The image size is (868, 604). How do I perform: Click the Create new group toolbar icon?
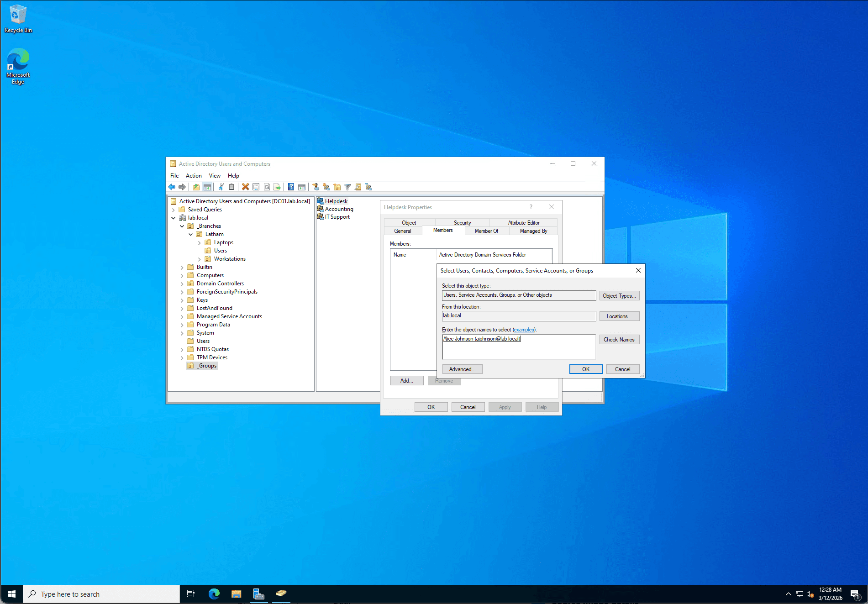point(326,187)
